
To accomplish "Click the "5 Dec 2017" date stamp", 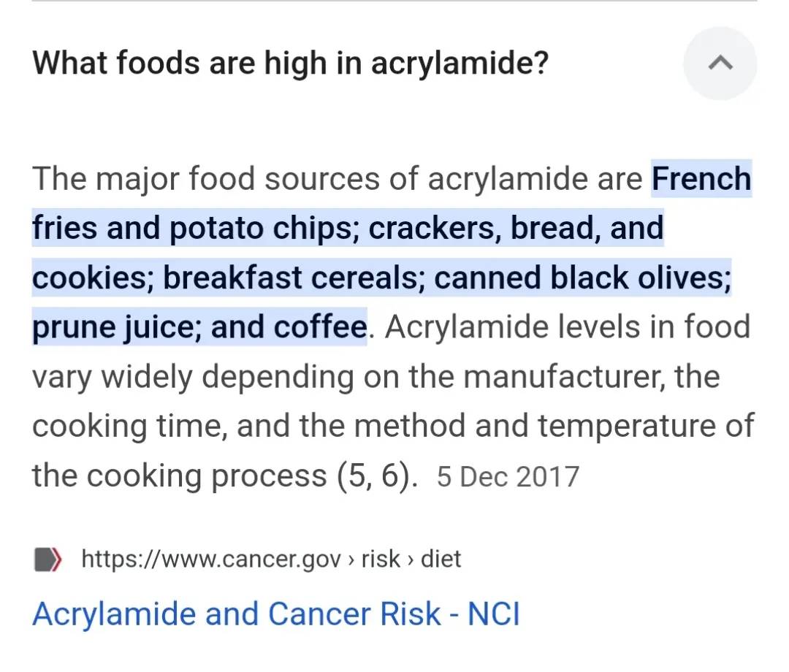I will (x=508, y=477).
